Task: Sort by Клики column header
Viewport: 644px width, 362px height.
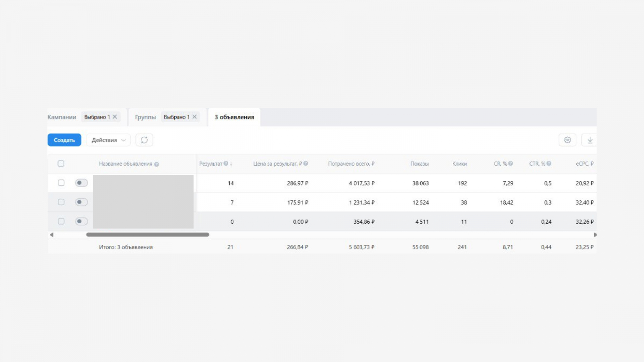Action: pos(459,164)
